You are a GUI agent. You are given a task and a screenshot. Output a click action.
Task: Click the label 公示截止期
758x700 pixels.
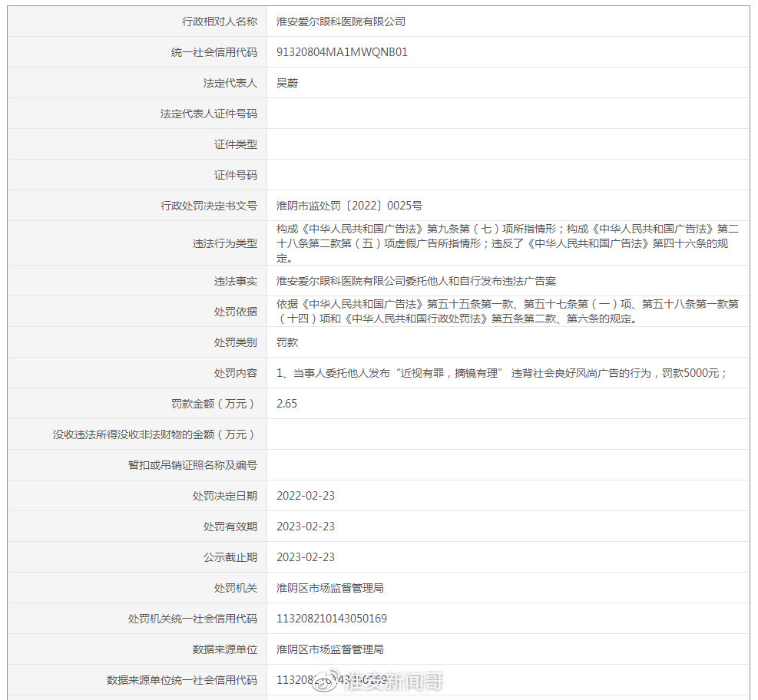[x=230, y=557]
